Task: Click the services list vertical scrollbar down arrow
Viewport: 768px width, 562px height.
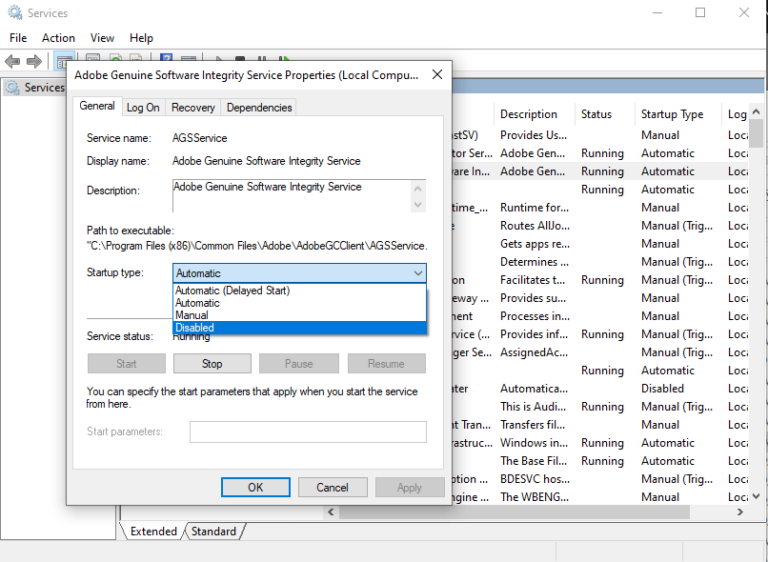Action: pos(756,496)
